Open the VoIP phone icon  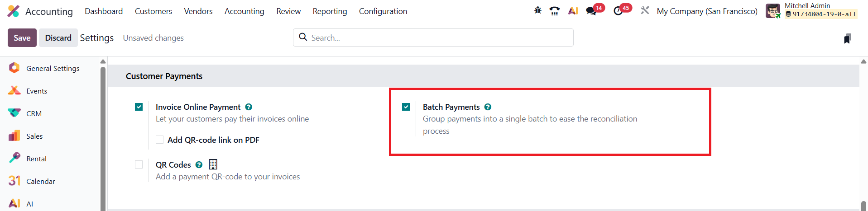554,11
